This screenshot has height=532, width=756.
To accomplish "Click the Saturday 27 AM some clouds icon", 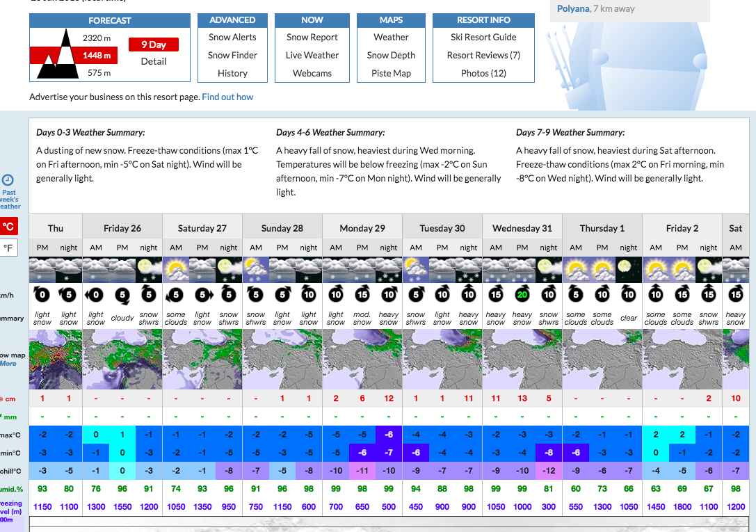I will tap(176, 270).
